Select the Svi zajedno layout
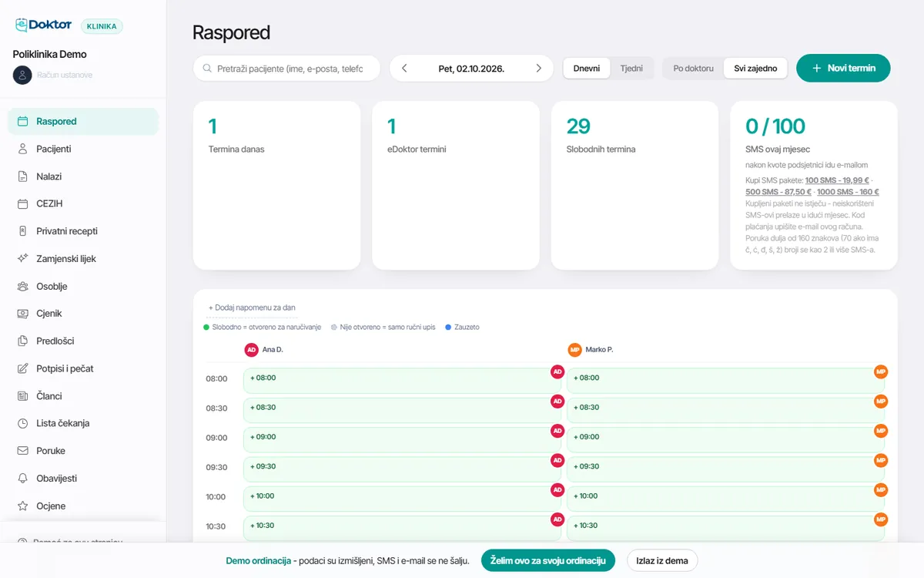 (755, 68)
